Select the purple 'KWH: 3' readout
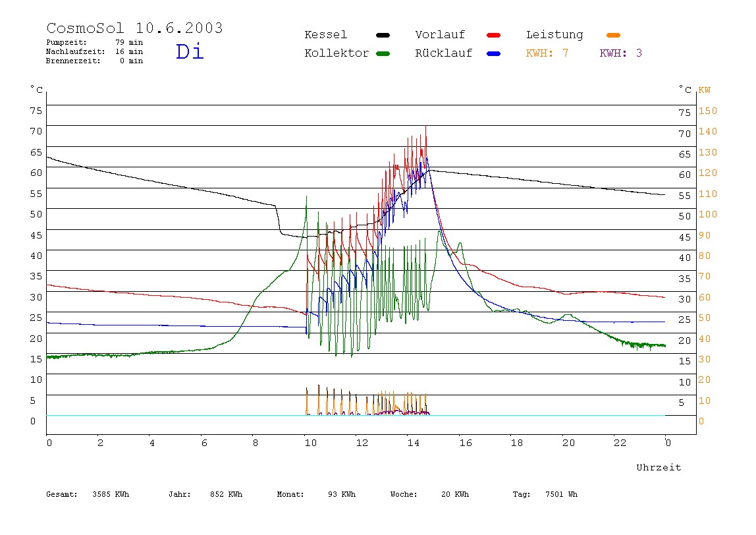The height and width of the screenshot is (535, 756). (621, 53)
